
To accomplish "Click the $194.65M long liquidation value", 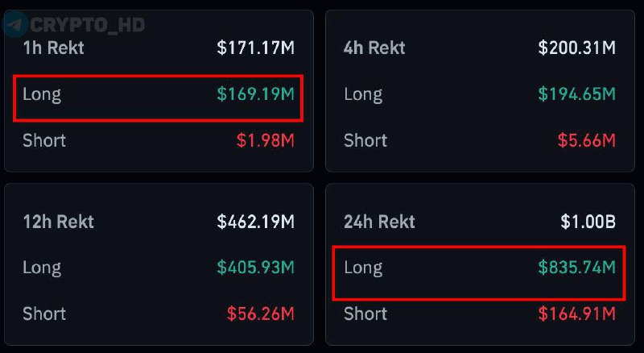I will [x=576, y=94].
